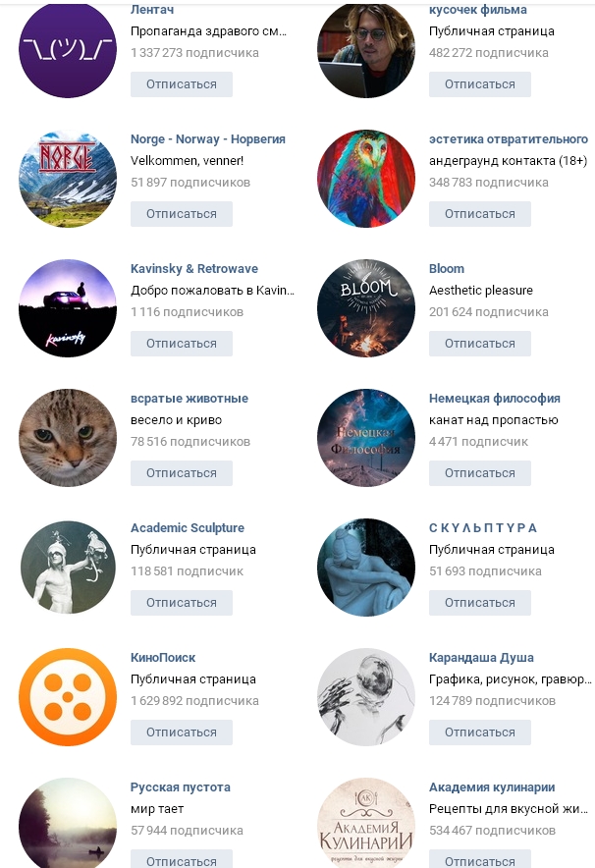Open the colorful owl avatar of эстетика отвратительного

click(366, 179)
